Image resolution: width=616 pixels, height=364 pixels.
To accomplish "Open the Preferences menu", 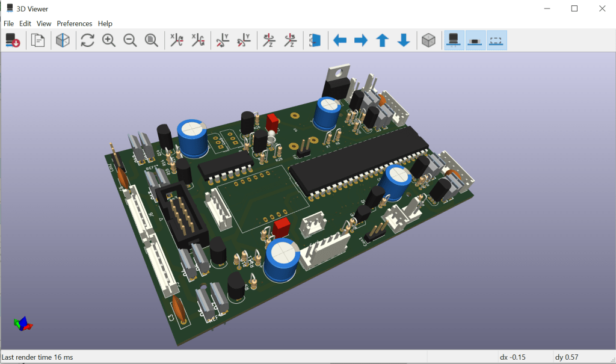I will pyautogui.click(x=75, y=23).
